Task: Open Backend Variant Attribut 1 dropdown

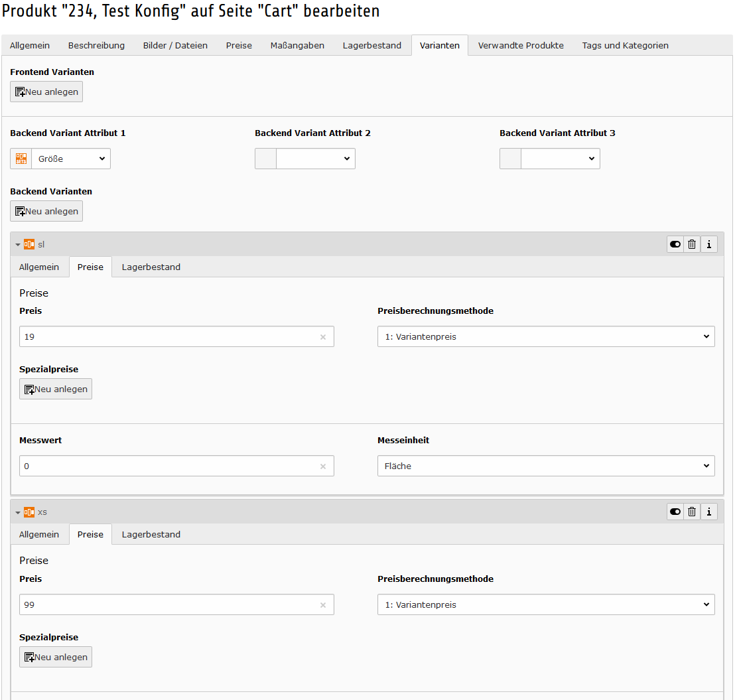Action: (71, 159)
